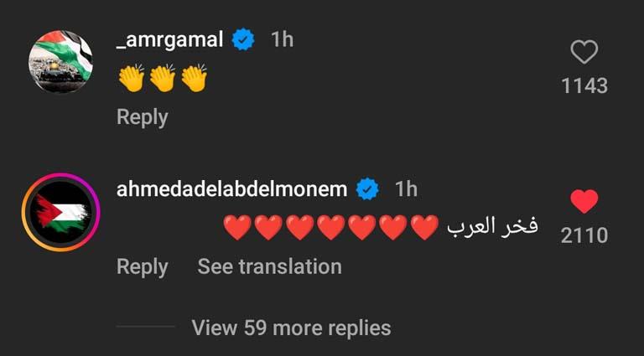This screenshot has width=644, height=356.
Task: Unlike the ahmedadelabdelmonem comment via the red heart
Action: (x=584, y=201)
